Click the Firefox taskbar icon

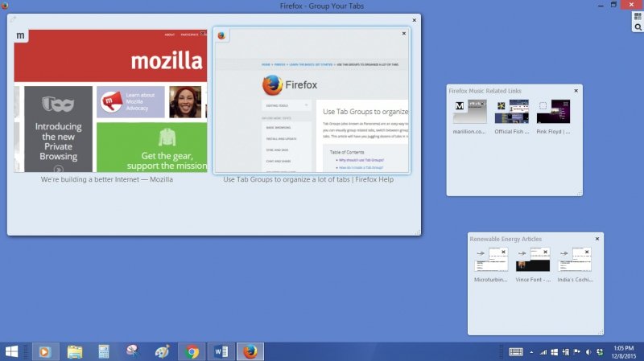(x=250, y=351)
